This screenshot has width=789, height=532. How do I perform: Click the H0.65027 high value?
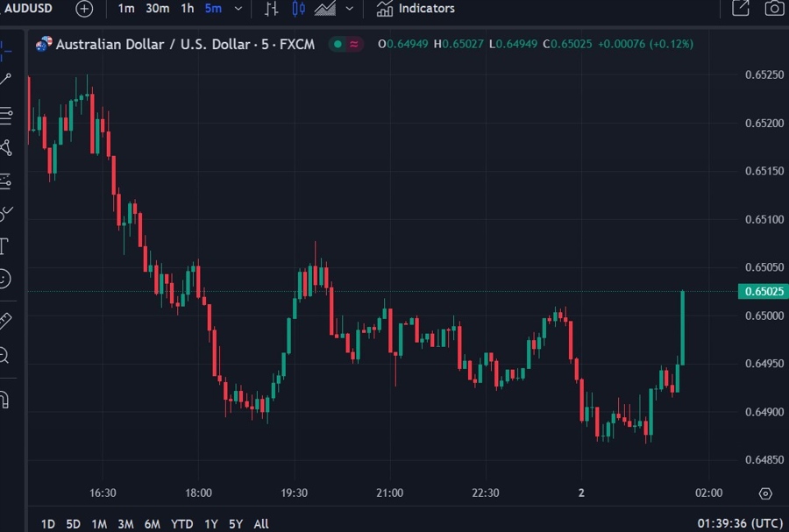(458, 44)
